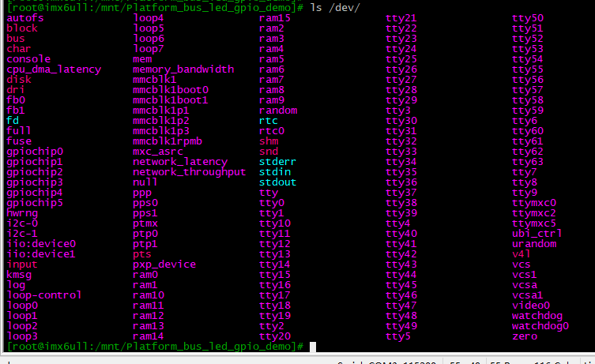Click the 'mmcblk1rpmb' entry
Viewport: 595px width, 364px height.
168,141
